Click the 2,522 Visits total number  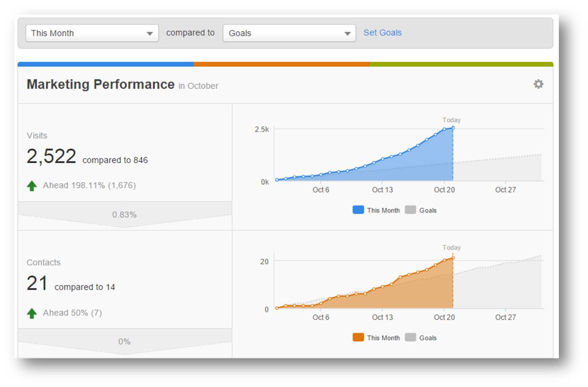(x=52, y=157)
